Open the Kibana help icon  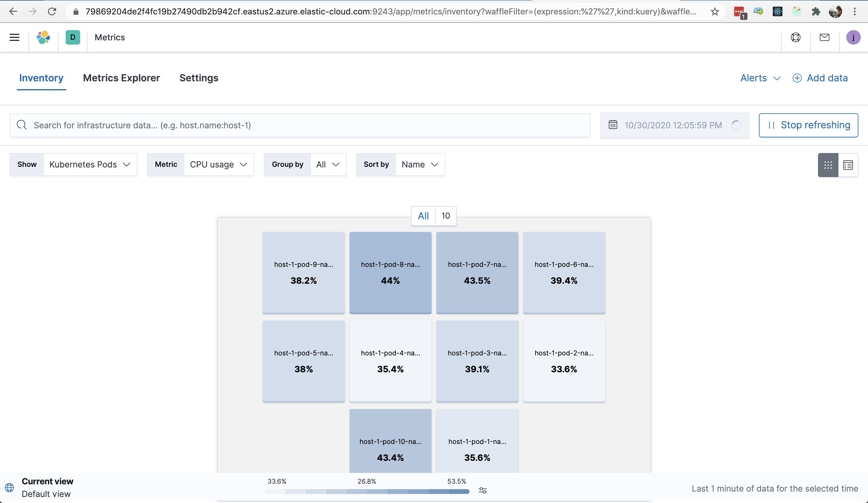click(x=795, y=37)
